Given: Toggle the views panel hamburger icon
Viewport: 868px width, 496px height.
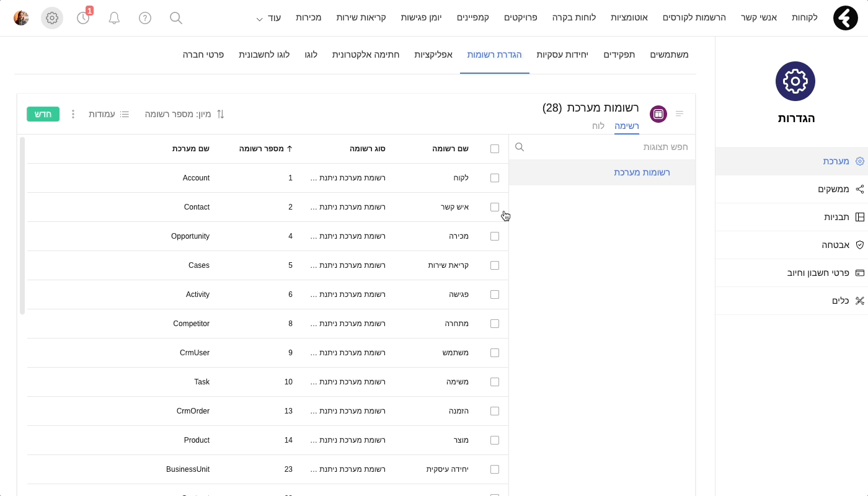Looking at the screenshot, I should [680, 114].
